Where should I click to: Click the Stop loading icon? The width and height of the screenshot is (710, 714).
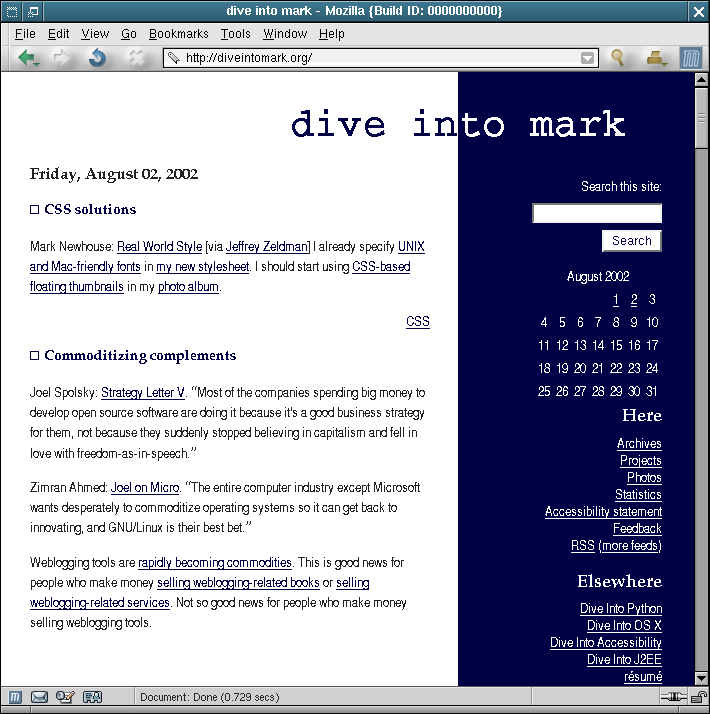136,58
